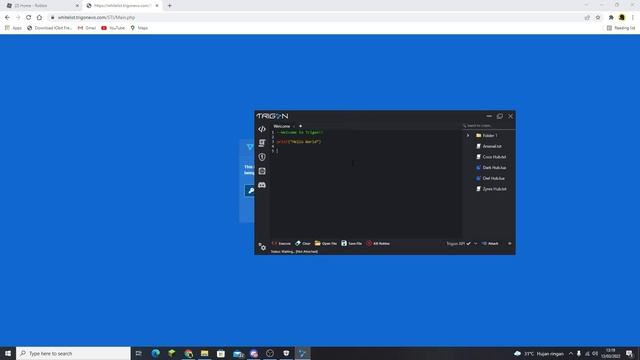Select the whitelist.trigonevo.com browser tab

(121, 6)
